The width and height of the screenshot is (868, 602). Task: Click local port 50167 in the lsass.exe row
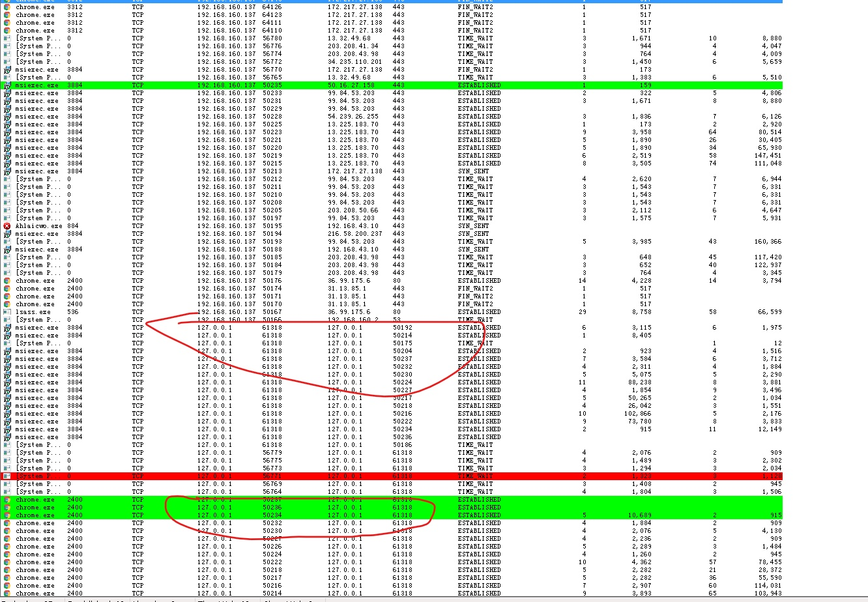click(x=272, y=311)
